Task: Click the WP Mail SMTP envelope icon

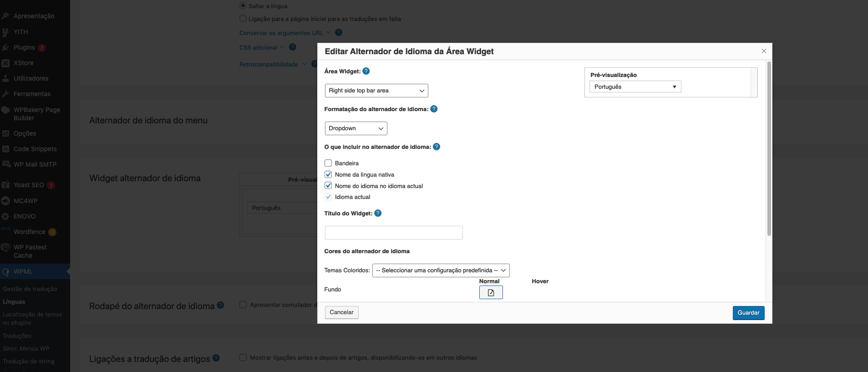Action: click(x=5, y=164)
